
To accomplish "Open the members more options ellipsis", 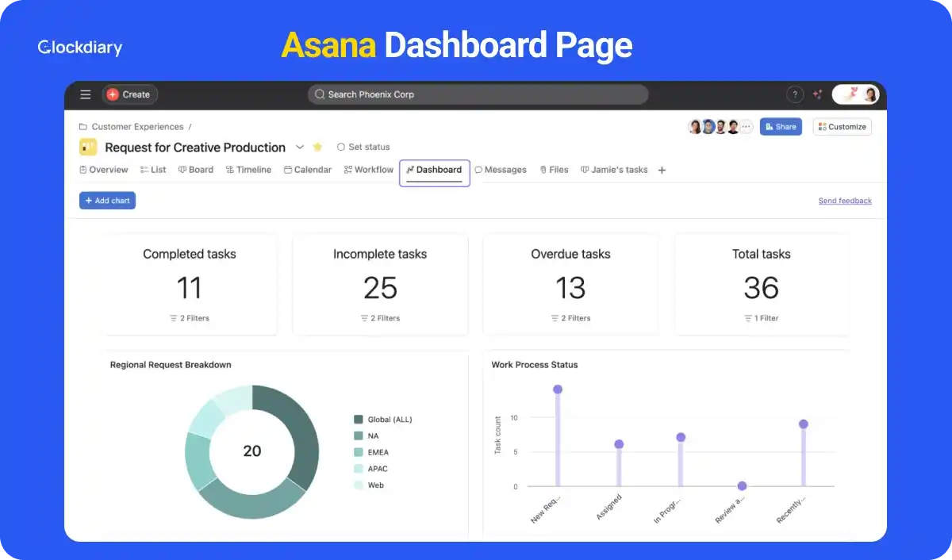I will (x=746, y=127).
